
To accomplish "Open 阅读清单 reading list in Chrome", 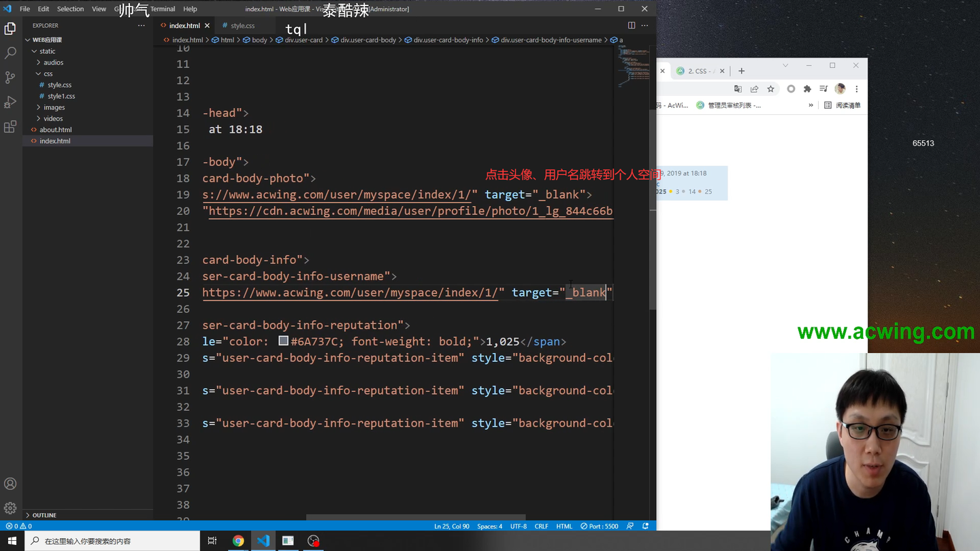I will (x=849, y=105).
